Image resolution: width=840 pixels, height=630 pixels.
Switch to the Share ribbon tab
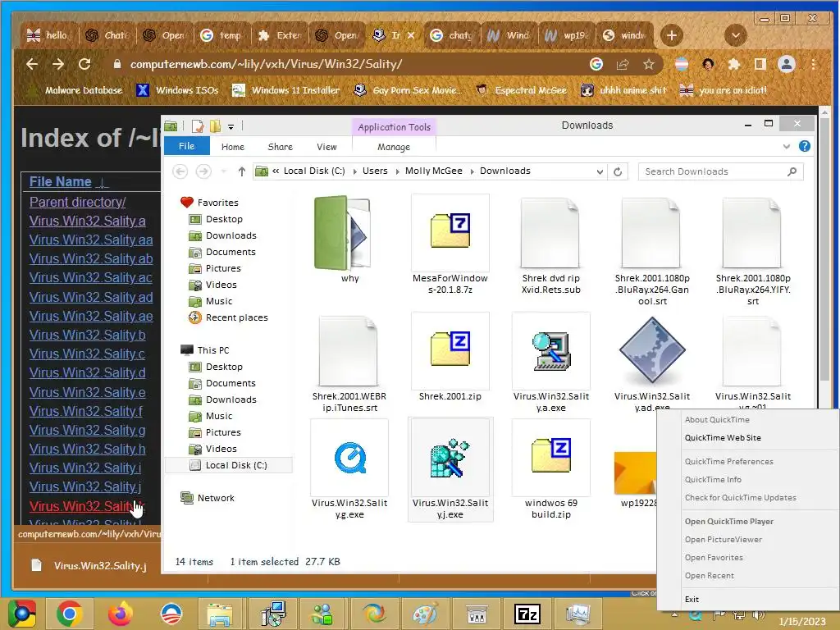[281, 147]
